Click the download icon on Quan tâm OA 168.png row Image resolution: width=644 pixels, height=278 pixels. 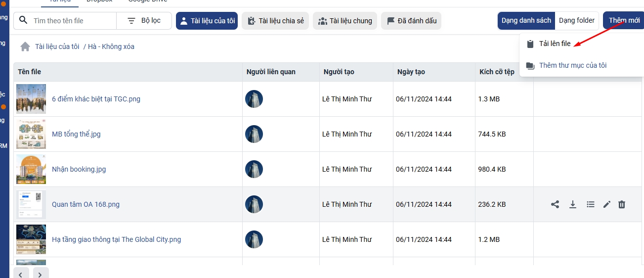tap(573, 204)
